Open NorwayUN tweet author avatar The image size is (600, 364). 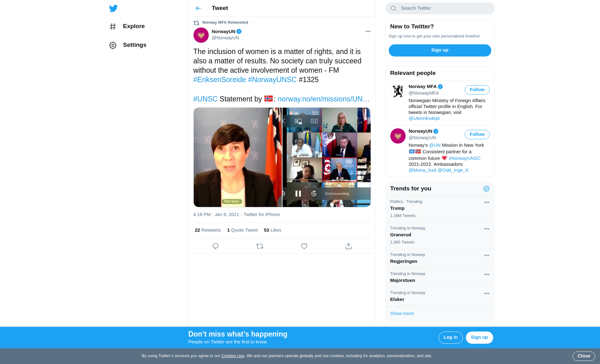tap(201, 35)
